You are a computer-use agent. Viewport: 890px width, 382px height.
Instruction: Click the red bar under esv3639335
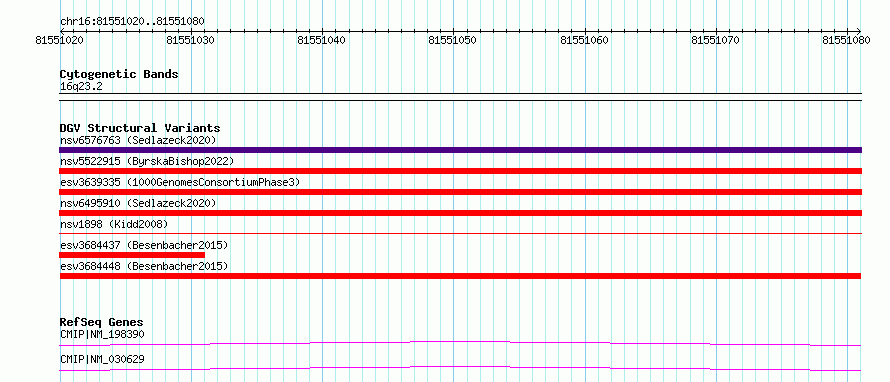pyautogui.click(x=460, y=192)
